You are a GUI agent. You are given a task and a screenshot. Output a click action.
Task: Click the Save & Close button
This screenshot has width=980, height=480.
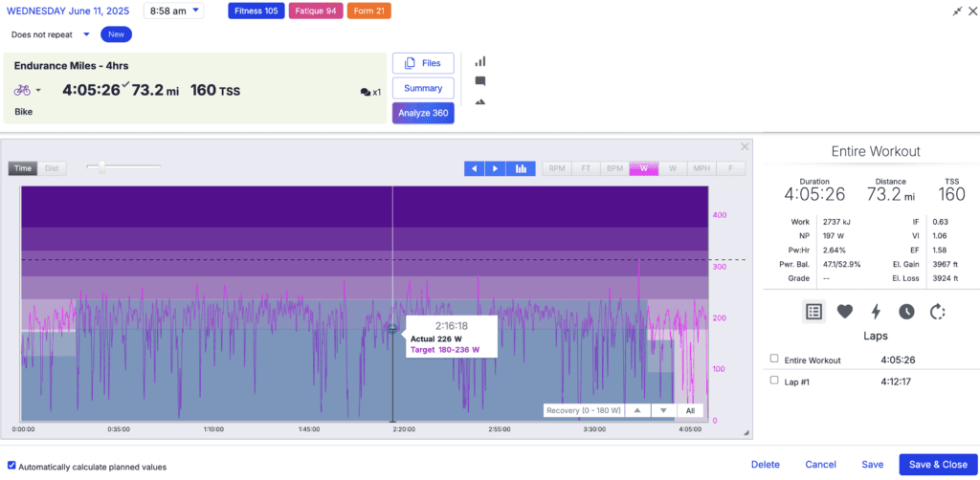click(938, 465)
